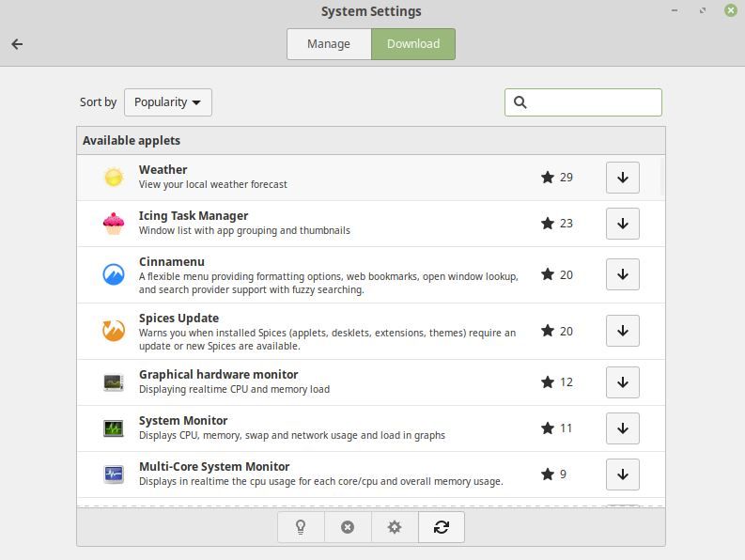Image resolution: width=745 pixels, height=560 pixels.
Task: Click download arrow for Icing Task Manager
Action: [x=623, y=224]
